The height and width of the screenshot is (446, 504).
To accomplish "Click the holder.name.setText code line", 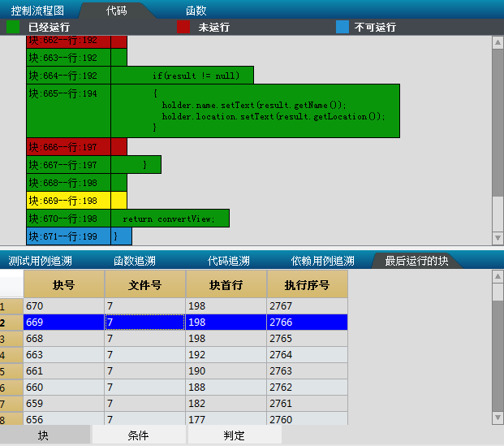I will [254, 106].
